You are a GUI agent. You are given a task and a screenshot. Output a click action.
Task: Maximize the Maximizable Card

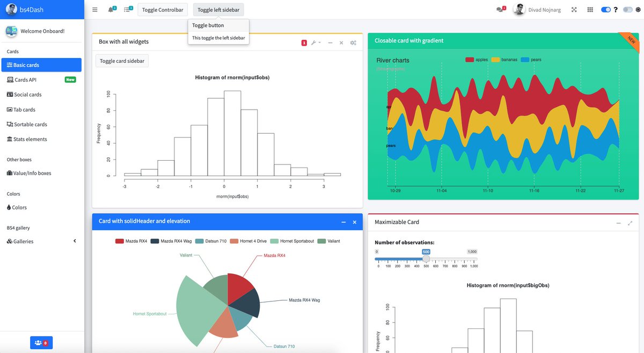[x=630, y=222]
